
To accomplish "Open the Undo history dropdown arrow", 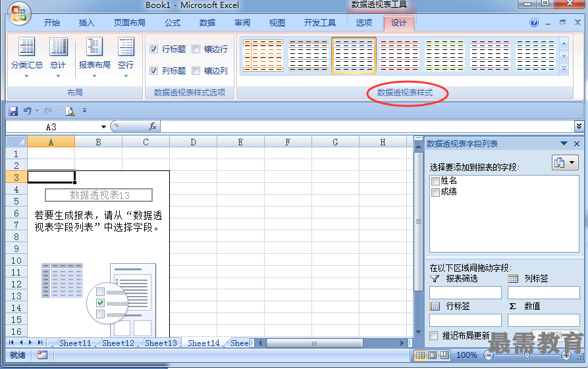I will (37, 111).
